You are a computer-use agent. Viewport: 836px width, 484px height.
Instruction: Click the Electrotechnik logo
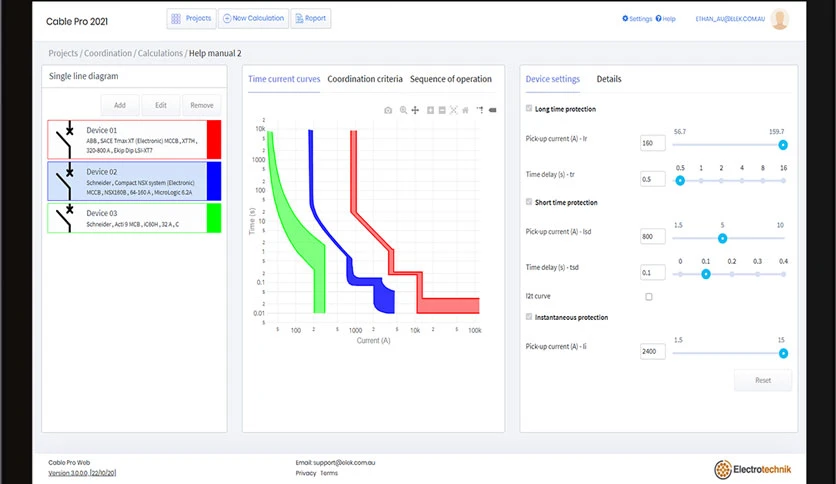(x=752, y=470)
